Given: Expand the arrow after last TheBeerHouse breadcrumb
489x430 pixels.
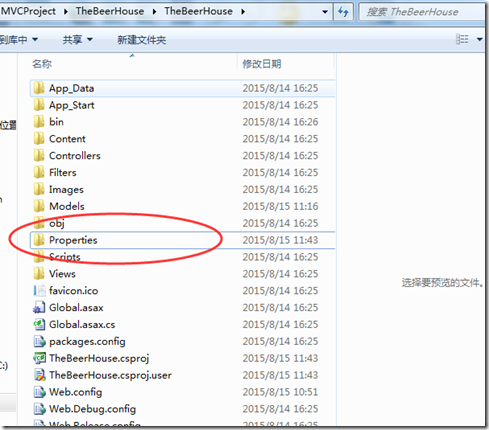Looking at the screenshot, I should tap(243, 11).
